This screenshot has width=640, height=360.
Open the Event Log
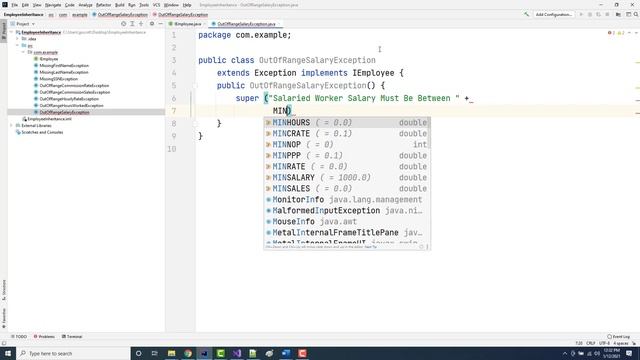[619, 337]
